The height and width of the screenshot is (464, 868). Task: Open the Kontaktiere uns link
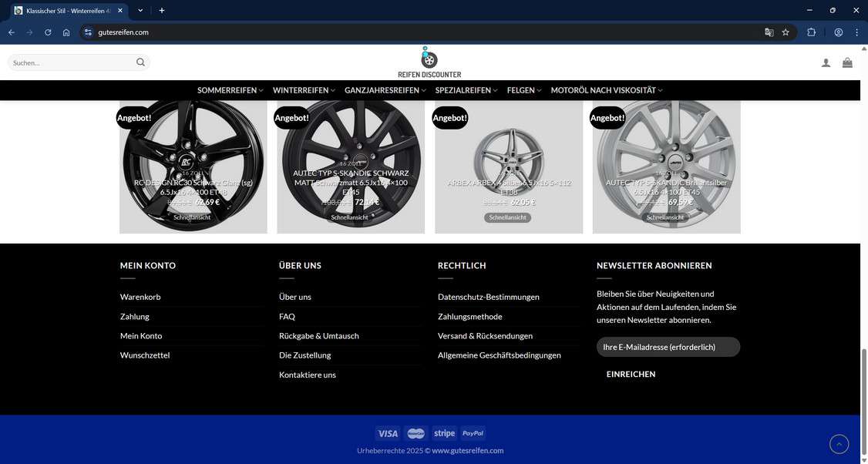(x=308, y=375)
